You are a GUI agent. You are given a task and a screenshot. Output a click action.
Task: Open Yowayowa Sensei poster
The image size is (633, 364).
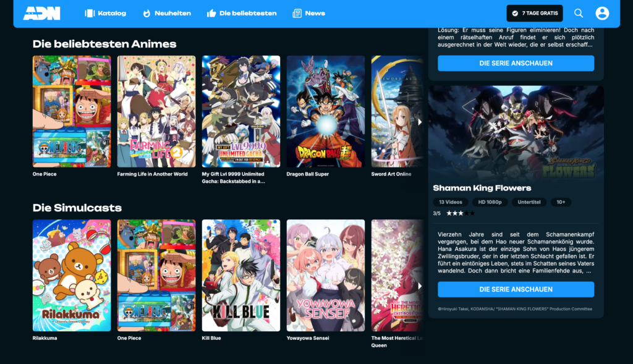325,275
